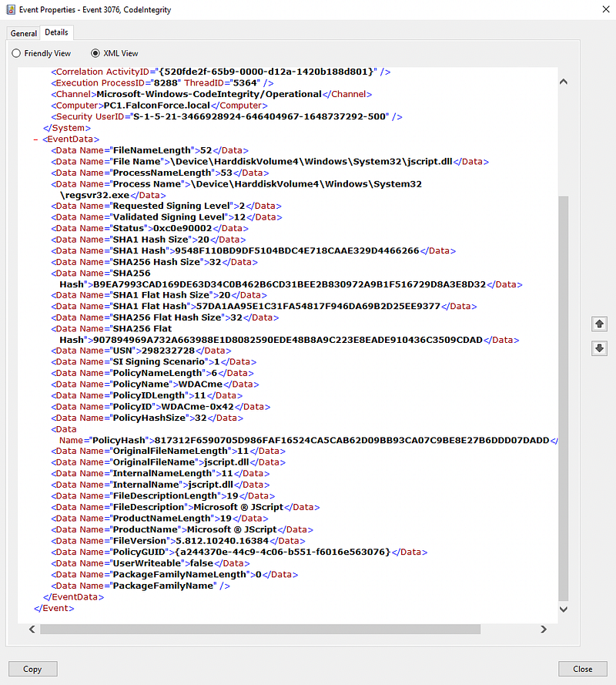Screen dimensions: 616x685
Task: Click the horizontal scrollbar thumb
Action: [x=260, y=629]
